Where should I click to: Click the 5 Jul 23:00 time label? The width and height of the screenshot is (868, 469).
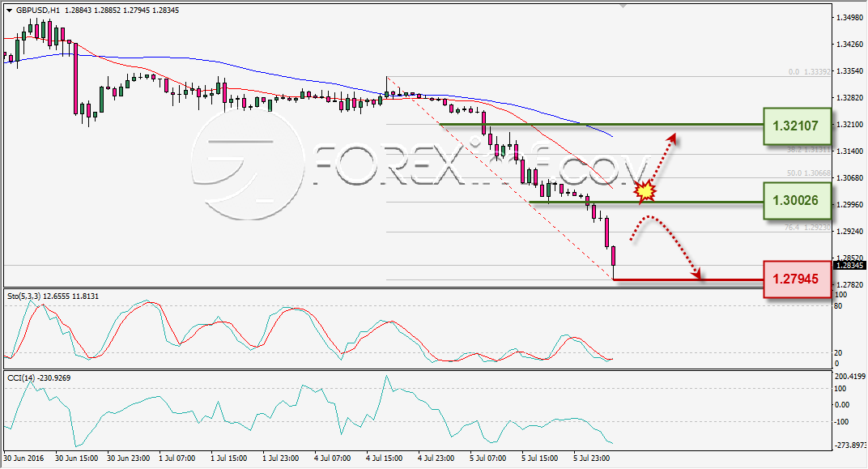coord(591,458)
